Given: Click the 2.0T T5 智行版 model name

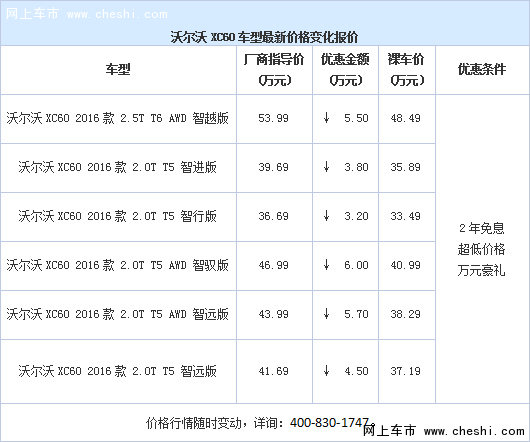Looking at the screenshot, I should coord(118,216).
